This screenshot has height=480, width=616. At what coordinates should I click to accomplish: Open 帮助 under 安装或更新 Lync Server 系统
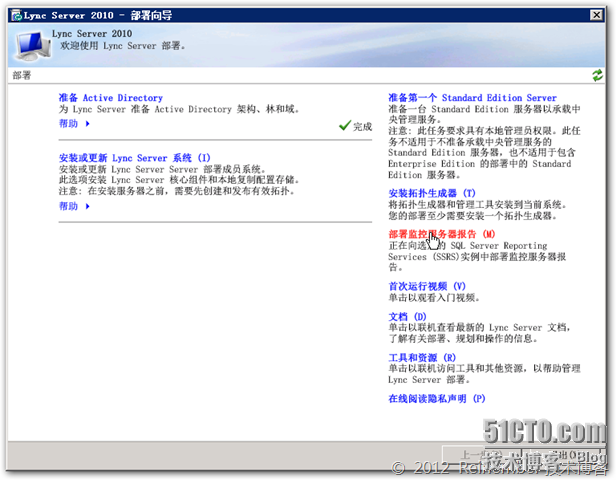tap(68, 206)
